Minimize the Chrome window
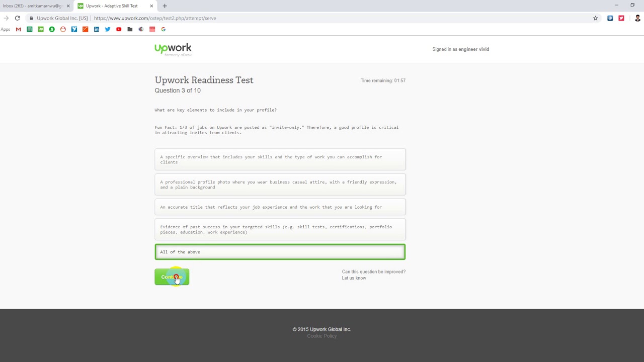The image size is (644, 362). [616, 5]
